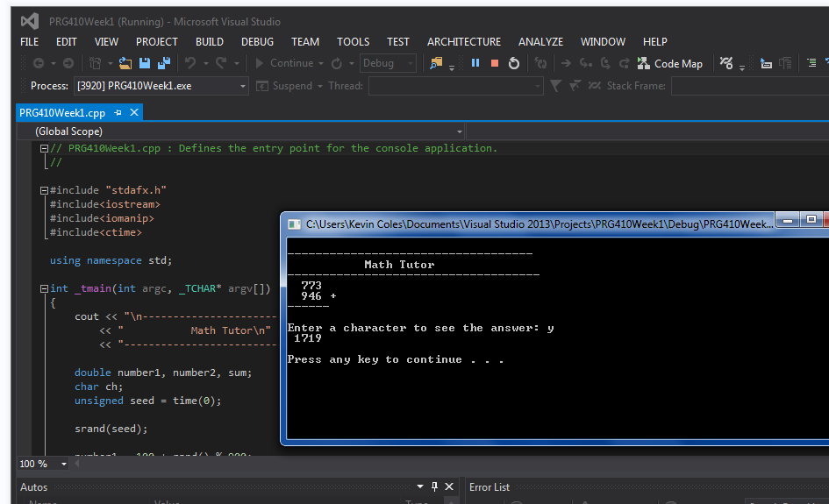Expand the Continue button dropdown arrow
Viewport: 829px width, 504px height.
pos(321,64)
